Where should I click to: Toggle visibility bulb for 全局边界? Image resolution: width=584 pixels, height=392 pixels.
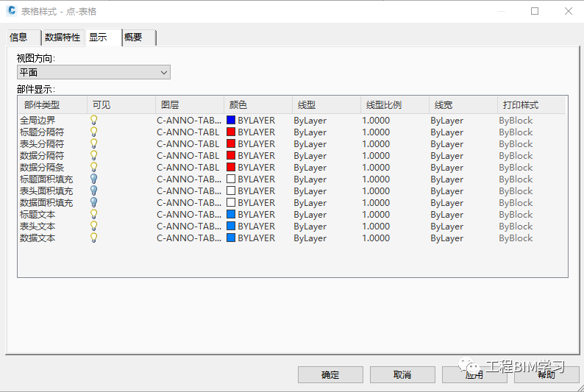(94, 120)
